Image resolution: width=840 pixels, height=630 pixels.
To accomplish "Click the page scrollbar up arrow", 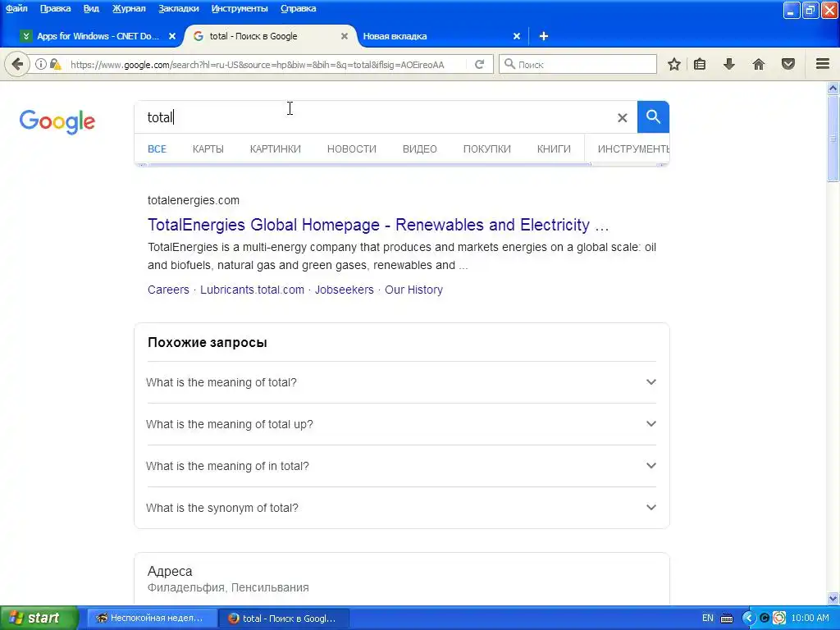I will [x=833, y=89].
